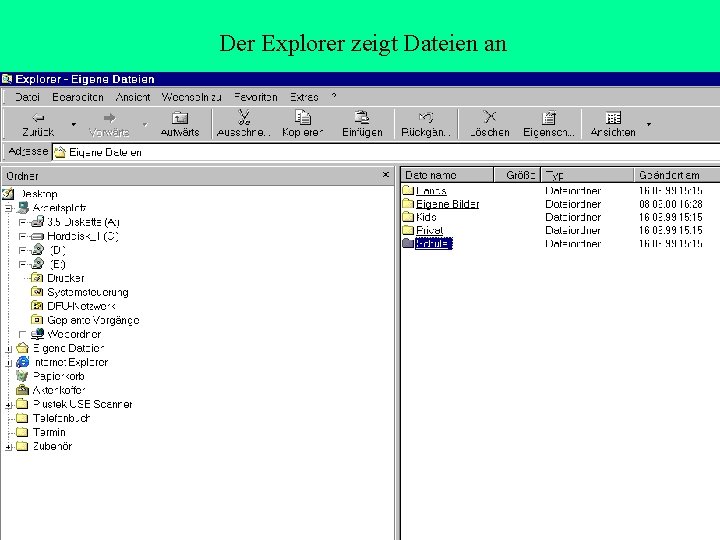The width and height of the screenshot is (720, 540).
Task: Open the Extras menu
Action: [304, 97]
